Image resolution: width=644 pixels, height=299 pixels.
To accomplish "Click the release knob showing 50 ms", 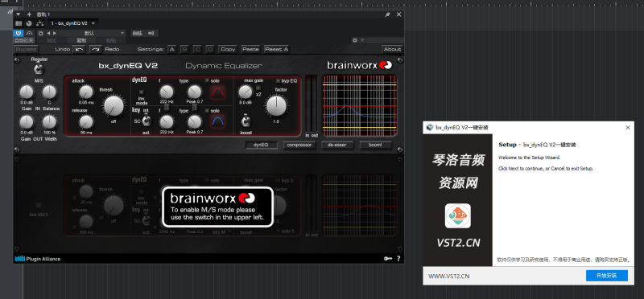I will [x=86, y=122].
